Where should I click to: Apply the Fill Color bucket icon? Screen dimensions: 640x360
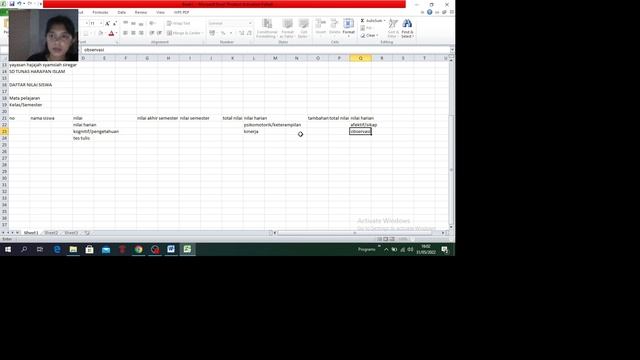(100, 33)
